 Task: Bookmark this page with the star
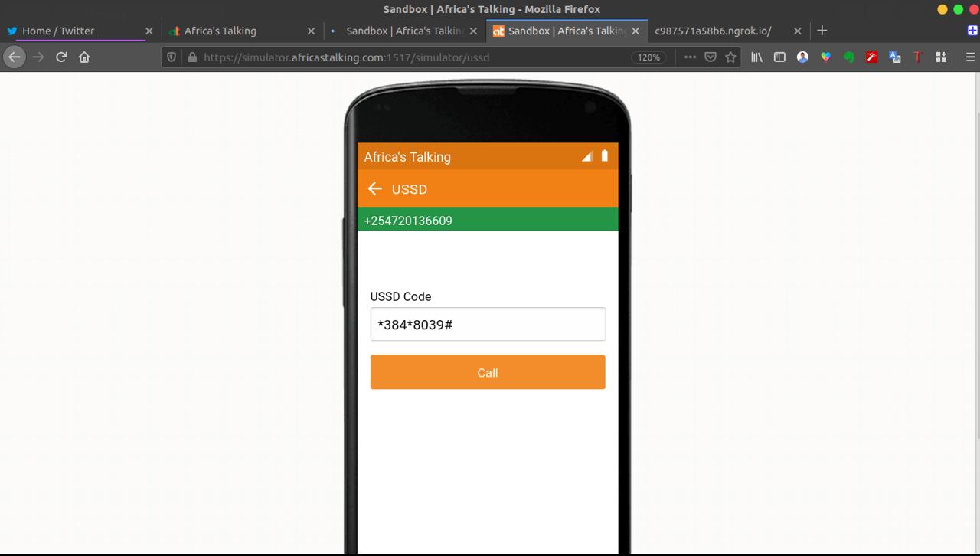point(730,57)
